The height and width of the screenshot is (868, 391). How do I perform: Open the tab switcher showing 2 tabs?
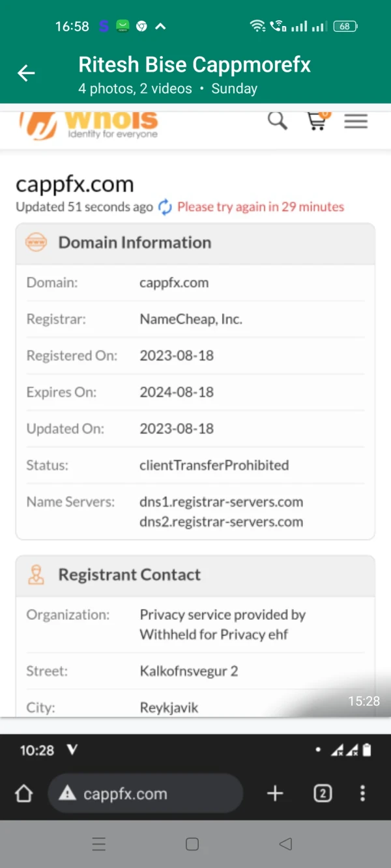[323, 793]
